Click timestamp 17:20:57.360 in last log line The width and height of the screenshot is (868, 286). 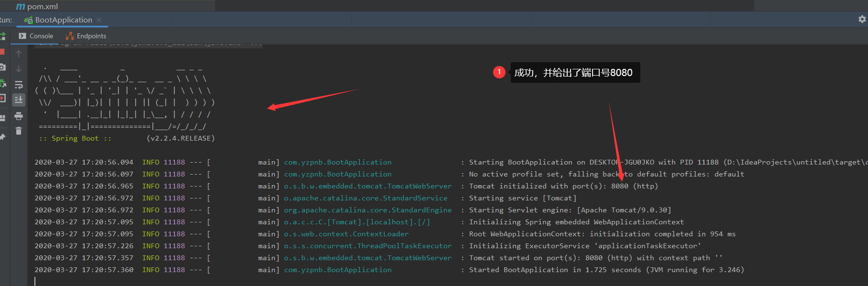pos(108,270)
